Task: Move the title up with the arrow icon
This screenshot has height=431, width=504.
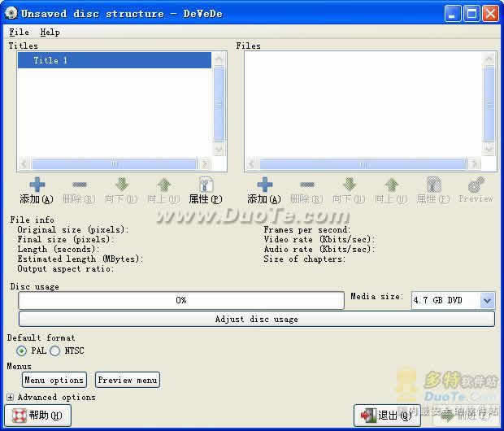Action: coord(163,185)
